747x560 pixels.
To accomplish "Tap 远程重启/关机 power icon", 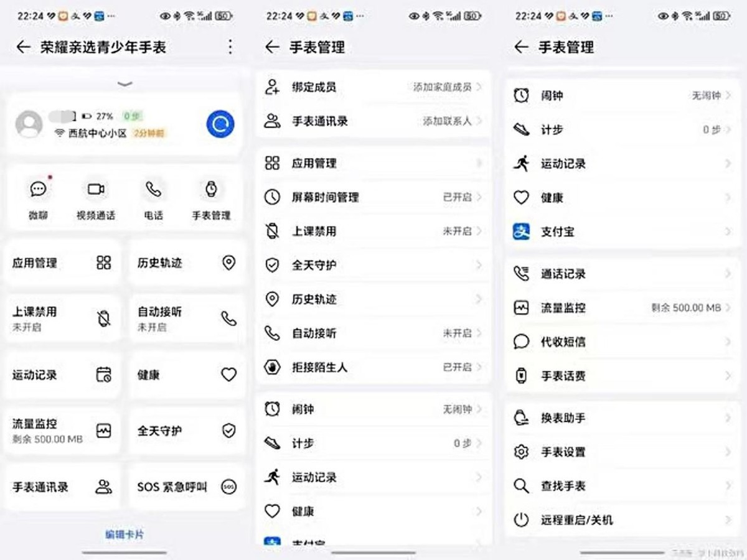I will (x=521, y=520).
